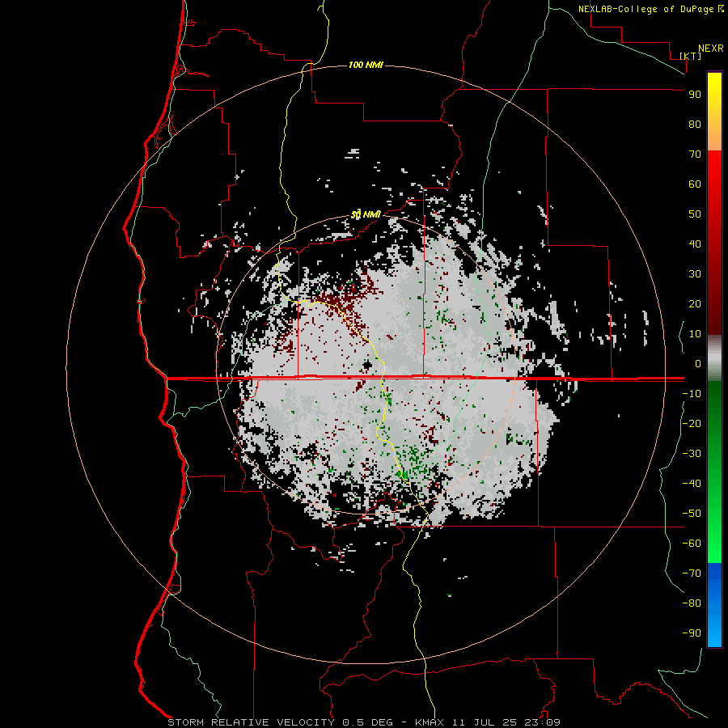This screenshot has height=728, width=728.
Task: Click the light blue bottom segment of color bar
Action: tap(714, 627)
